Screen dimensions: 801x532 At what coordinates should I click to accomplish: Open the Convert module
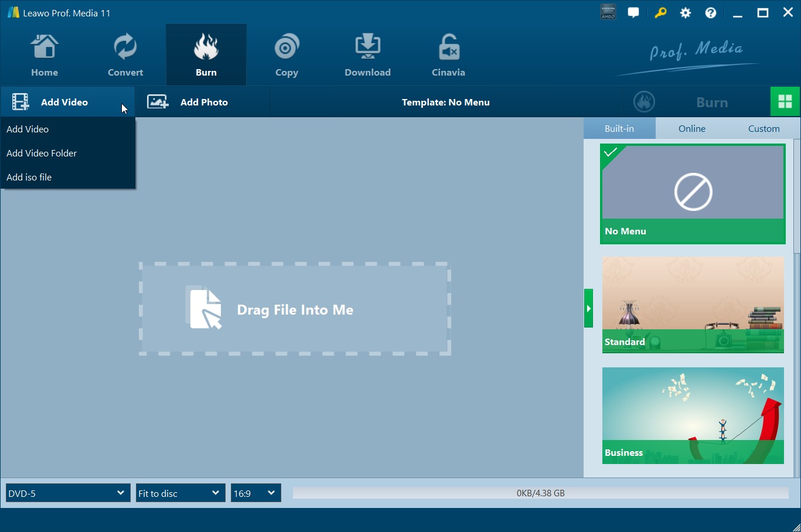125,54
